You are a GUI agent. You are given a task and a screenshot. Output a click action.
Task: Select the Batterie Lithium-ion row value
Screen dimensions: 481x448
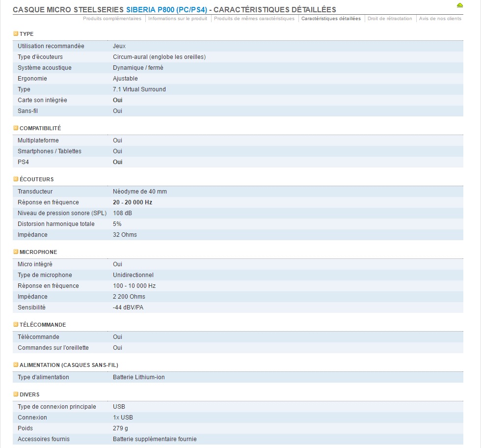(139, 377)
